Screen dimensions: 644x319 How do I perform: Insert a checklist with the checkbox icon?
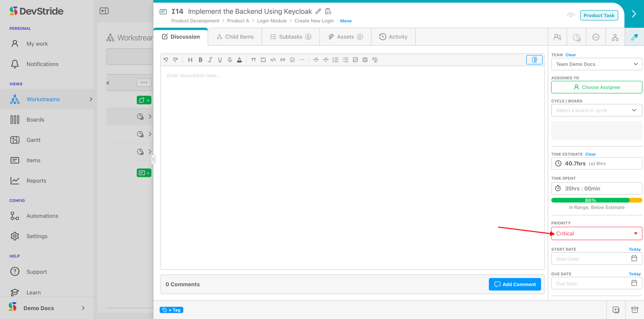point(355,60)
